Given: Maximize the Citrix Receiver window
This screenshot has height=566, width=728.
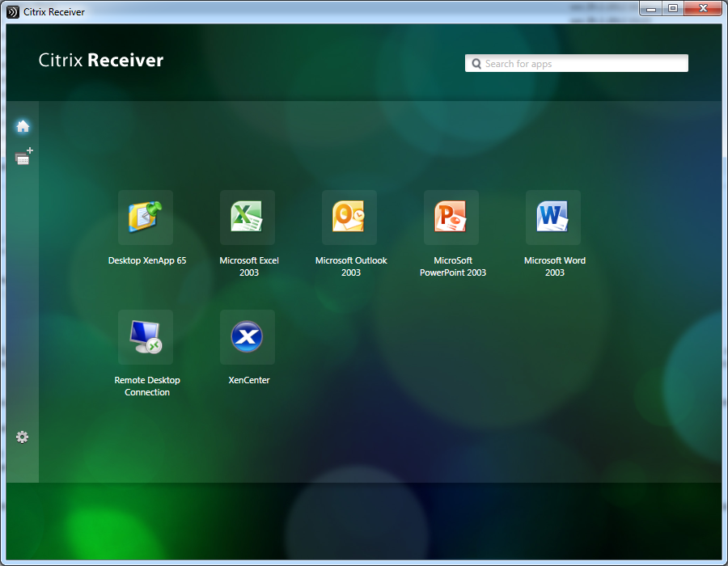Looking at the screenshot, I should [673, 9].
